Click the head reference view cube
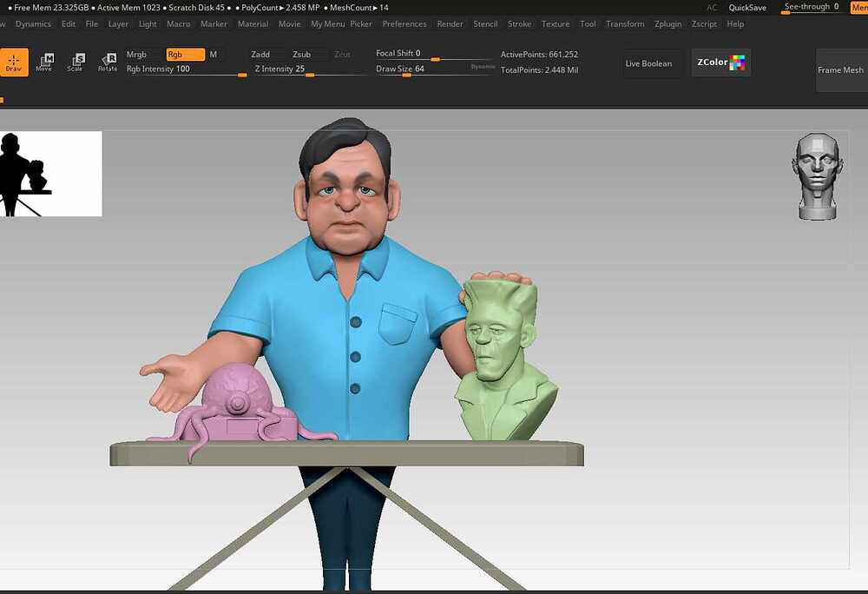Image resolution: width=868 pixels, height=594 pixels. 818,176
